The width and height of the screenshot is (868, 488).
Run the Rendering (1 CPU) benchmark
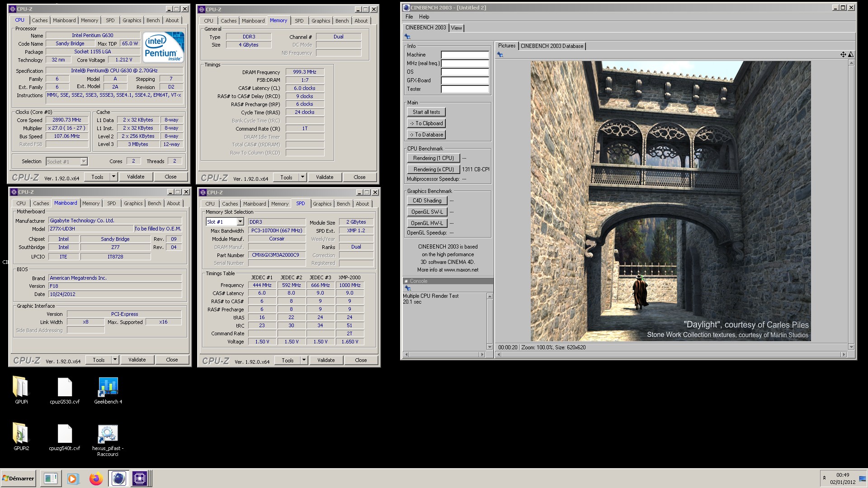(x=434, y=158)
